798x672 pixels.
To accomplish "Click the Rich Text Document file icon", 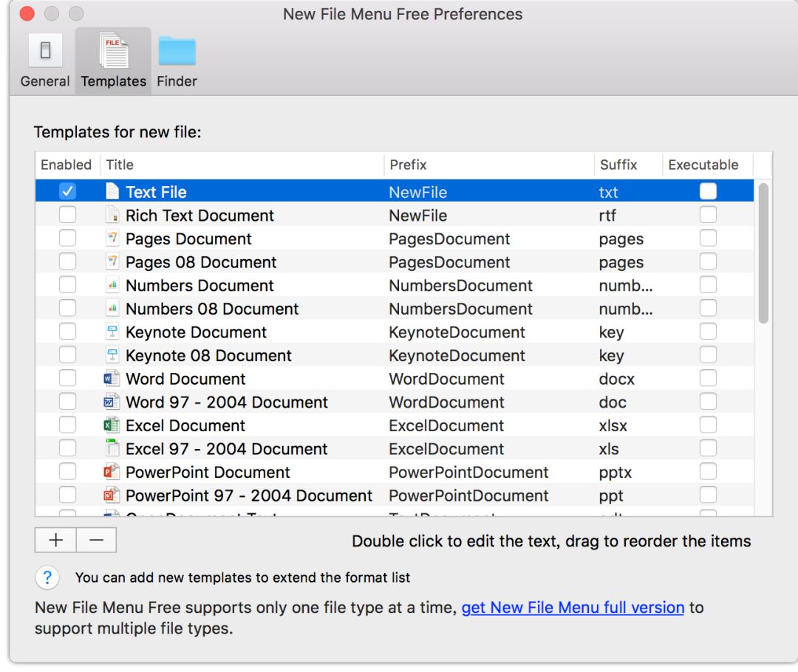I will pos(112,215).
